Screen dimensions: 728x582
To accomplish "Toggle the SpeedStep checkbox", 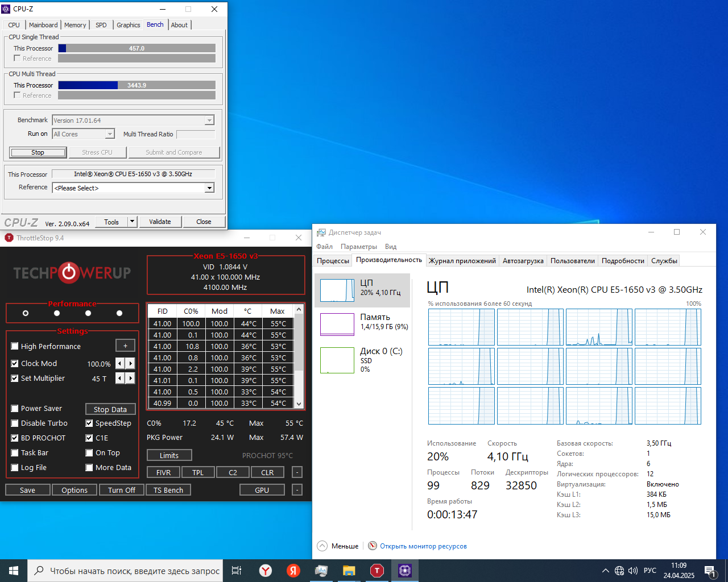I will [x=89, y=423].
